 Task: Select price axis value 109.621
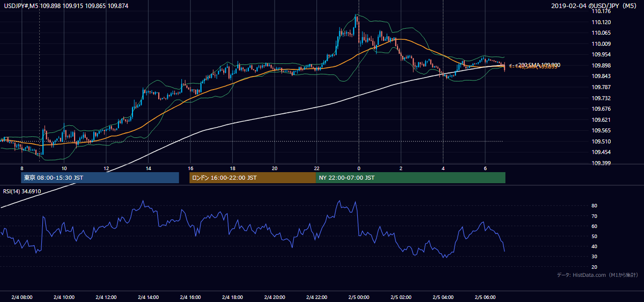pos(602,120)
